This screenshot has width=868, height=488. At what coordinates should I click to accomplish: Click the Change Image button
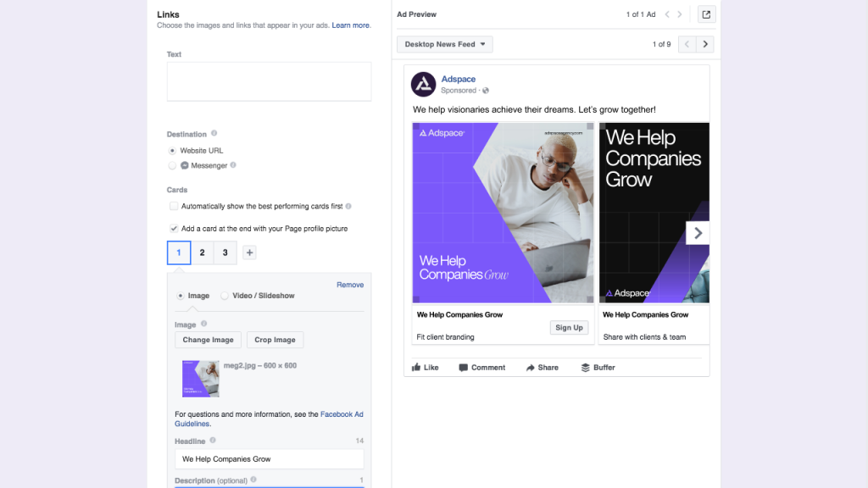pos(208,340)
